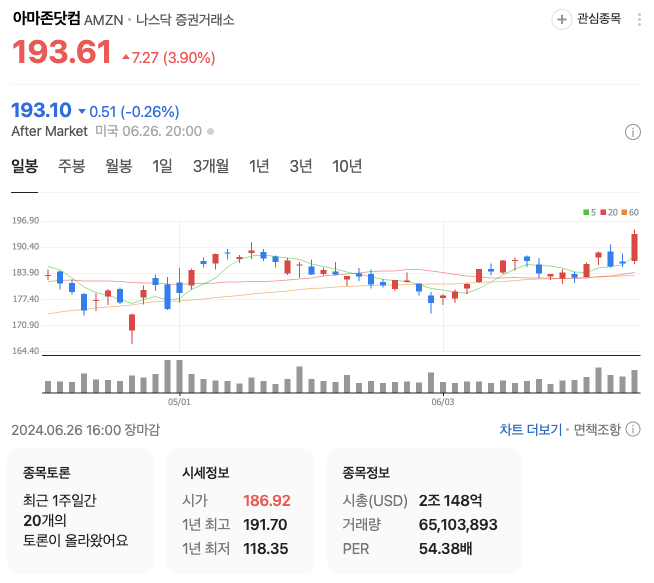Click the 2024.06.26 16:00 장마감 timestamp
This screenshot has width=654, height=583.
(86, 430)
